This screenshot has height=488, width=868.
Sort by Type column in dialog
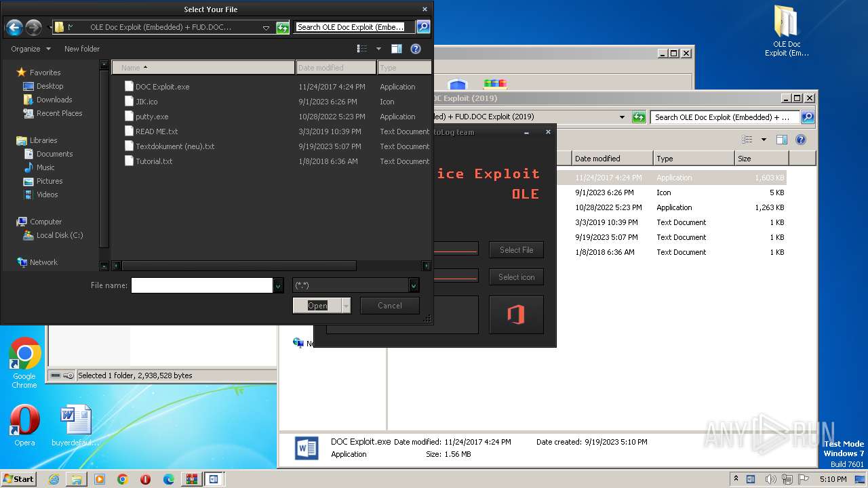pyautogui.click(x=404, y=67)
